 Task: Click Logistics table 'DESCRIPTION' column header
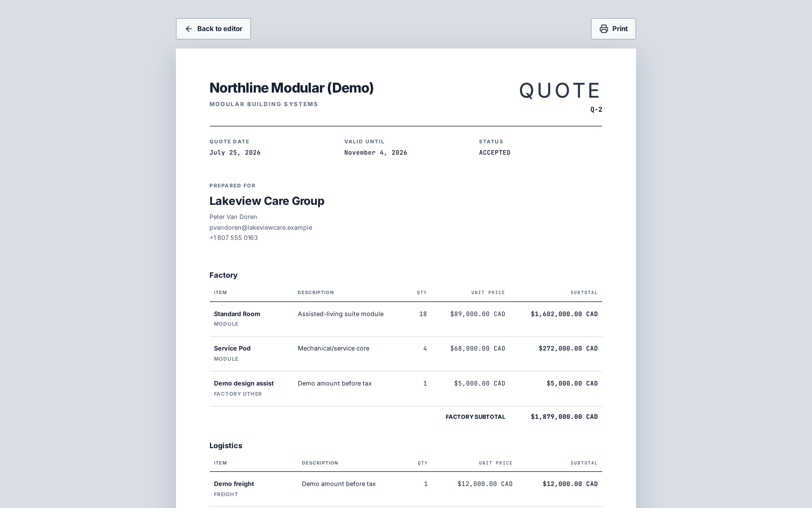pos(320,463)
